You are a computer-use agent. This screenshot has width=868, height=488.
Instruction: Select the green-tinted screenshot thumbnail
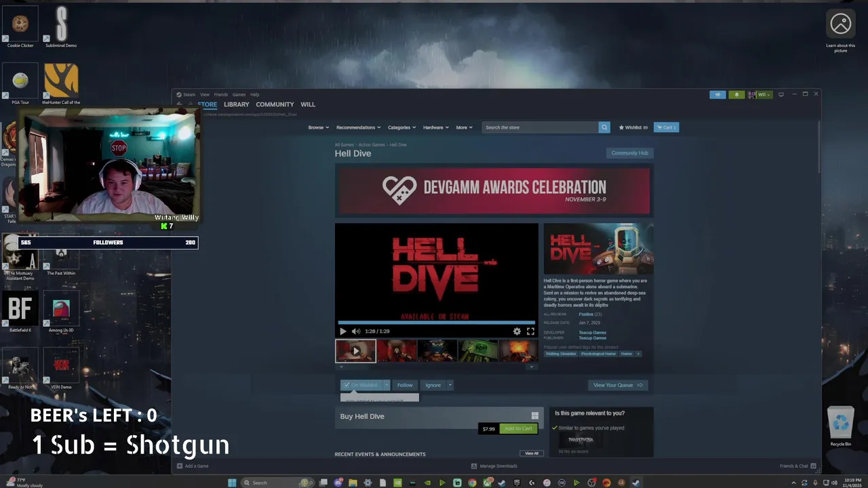coord(478,351)
